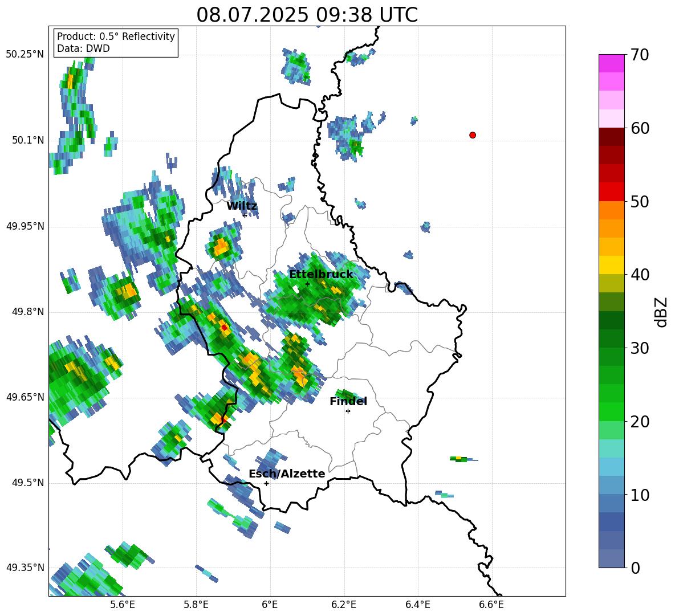The height and width of the screenshot is (616, 675).
Task: Click the 5.8°E longitude label
Action: pos(196,605)
